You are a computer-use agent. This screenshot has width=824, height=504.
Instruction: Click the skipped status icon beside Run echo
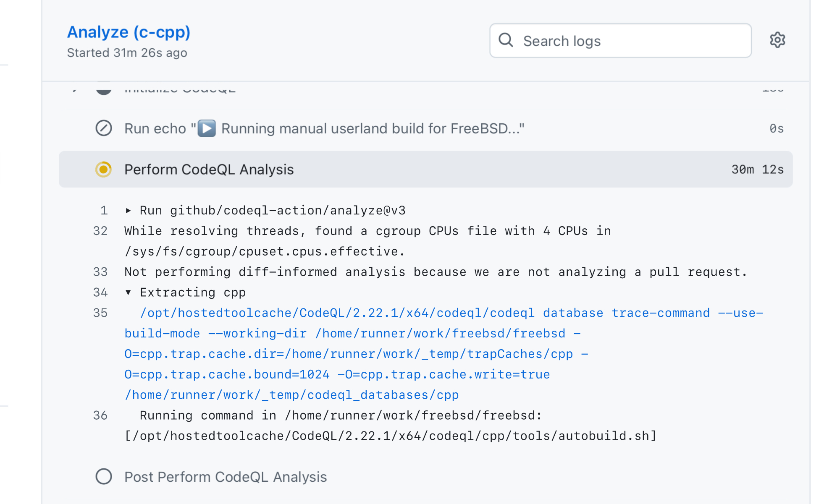[x=103, y=128]
